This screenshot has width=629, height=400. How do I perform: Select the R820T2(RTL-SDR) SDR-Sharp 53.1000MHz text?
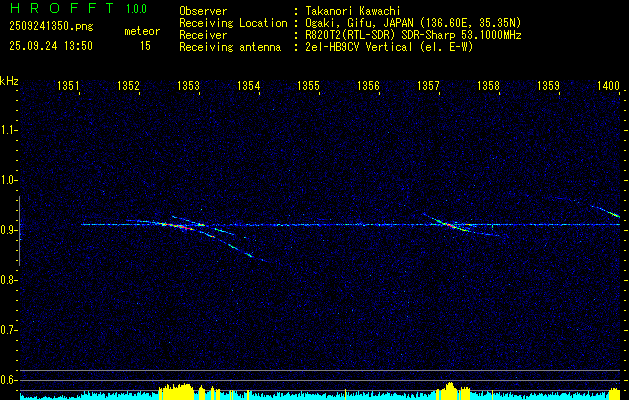coord(413,35)
